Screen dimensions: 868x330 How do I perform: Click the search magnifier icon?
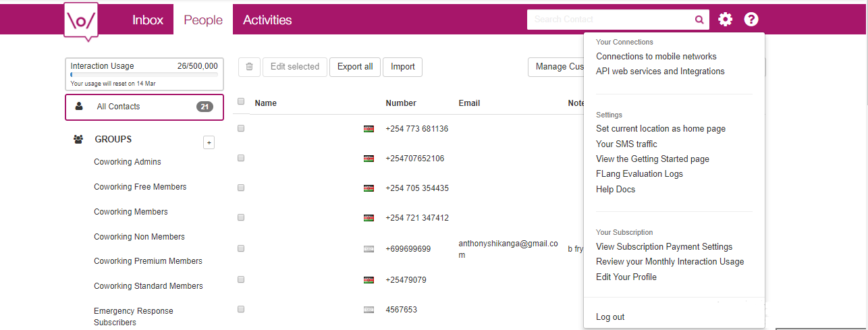click(x=699, y=20)
